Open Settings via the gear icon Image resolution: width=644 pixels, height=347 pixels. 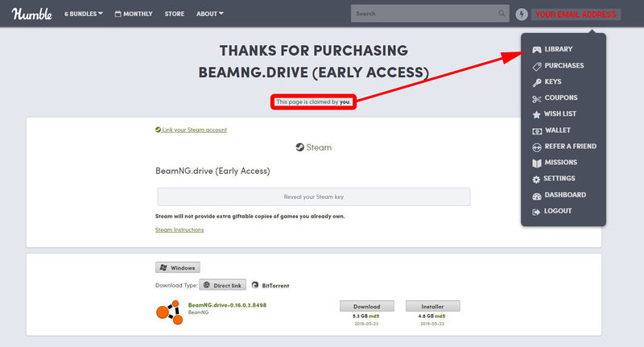click(x=536, y=179)
